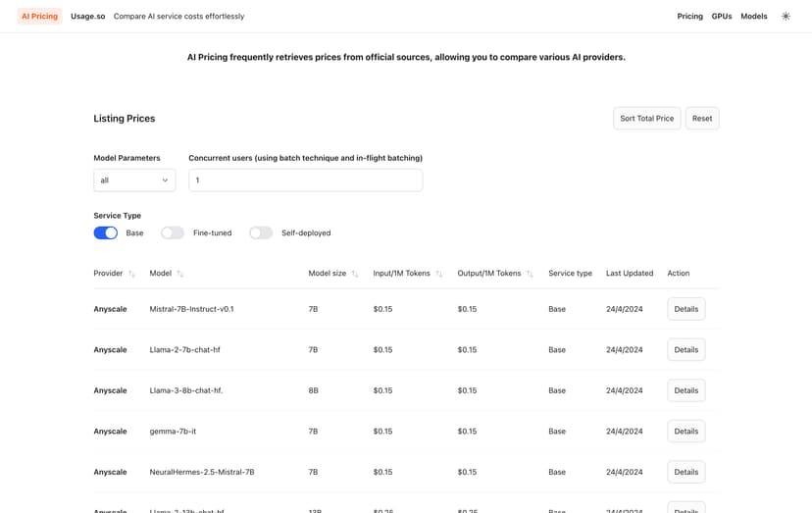812x513 pixels.
Task: Open the Model Parameters dropdown
Action: (134, 180)
